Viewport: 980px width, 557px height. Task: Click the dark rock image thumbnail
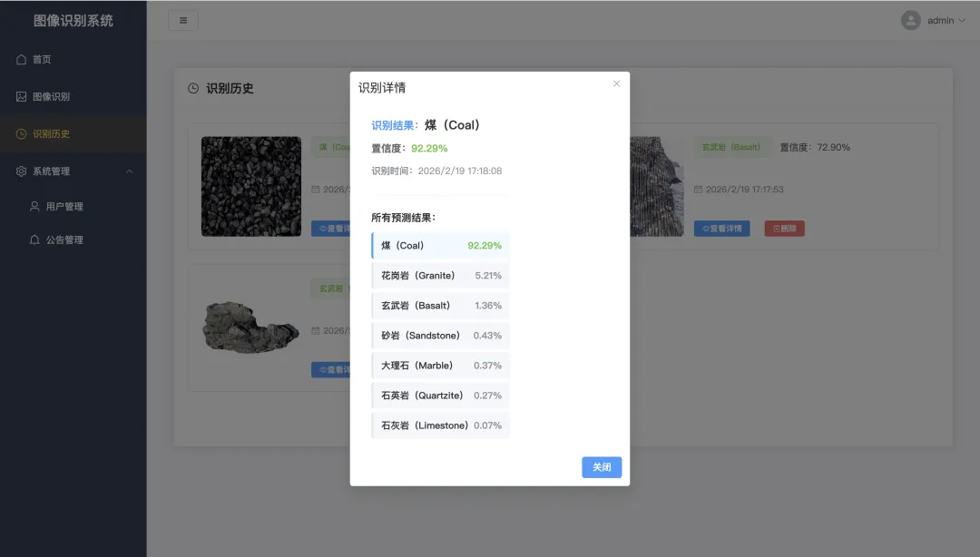click(x=251, y=327)
